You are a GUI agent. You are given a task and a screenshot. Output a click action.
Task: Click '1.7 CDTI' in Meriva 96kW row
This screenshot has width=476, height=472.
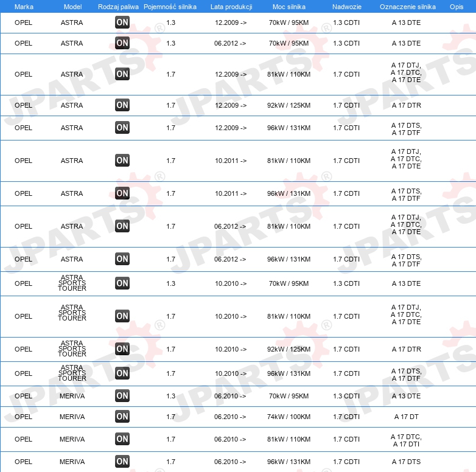click(346, 462)
